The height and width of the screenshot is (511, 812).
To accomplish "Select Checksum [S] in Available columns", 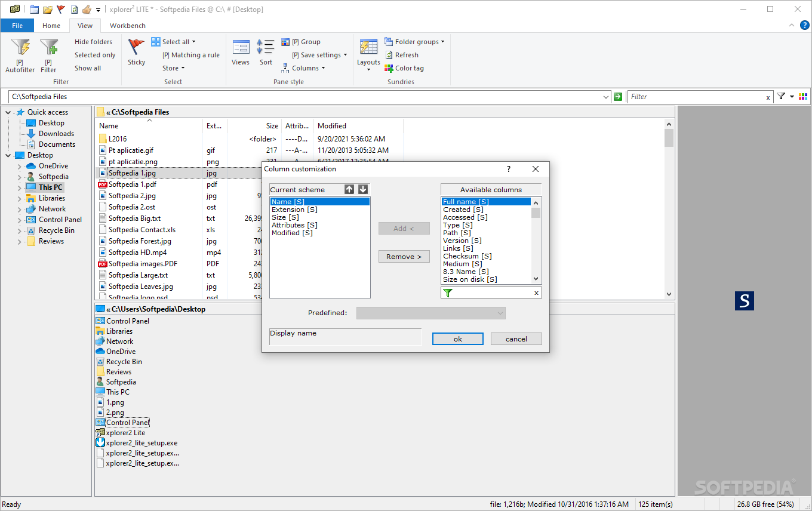I will (x=486, y=256).
